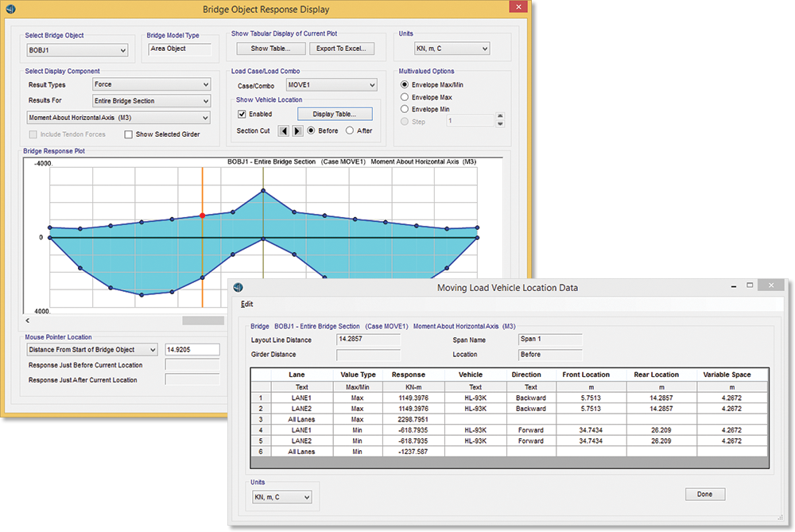Choose the After section cut radio button

coord(350,130)
